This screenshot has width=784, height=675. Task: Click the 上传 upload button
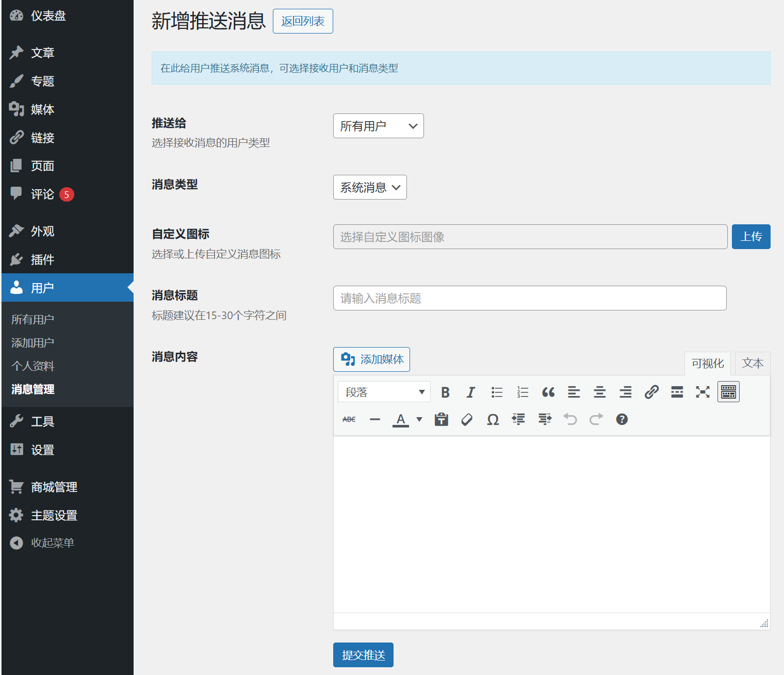pyautogui.click(x=751, y=237)
